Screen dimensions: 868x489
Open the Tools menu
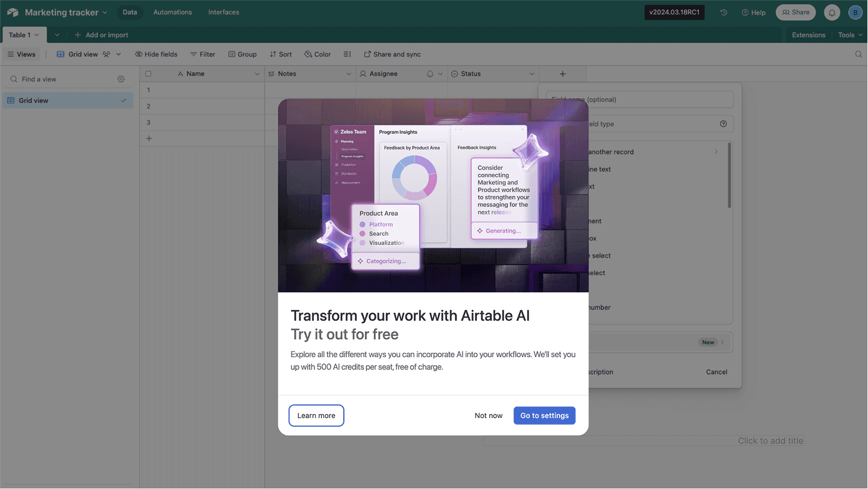pos(849,35)
